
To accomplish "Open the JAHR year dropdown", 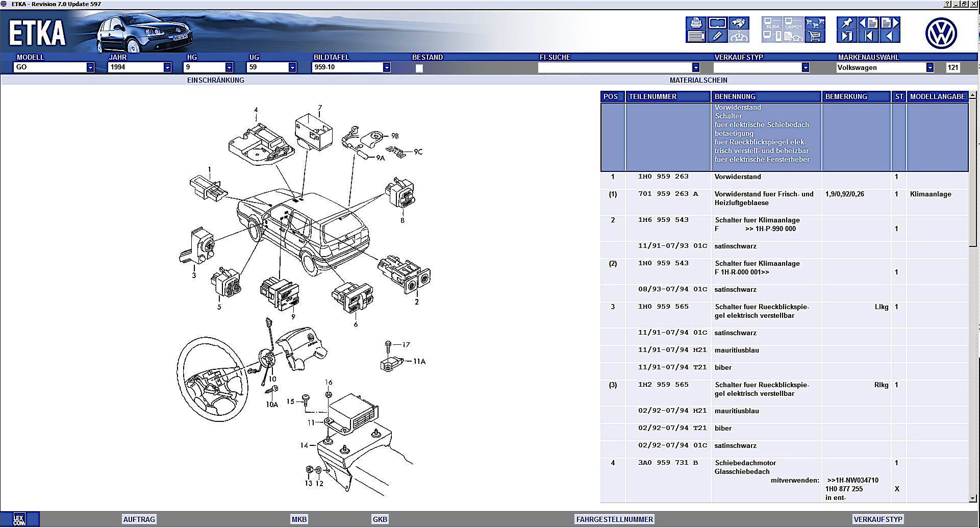I will coord(167,67).
